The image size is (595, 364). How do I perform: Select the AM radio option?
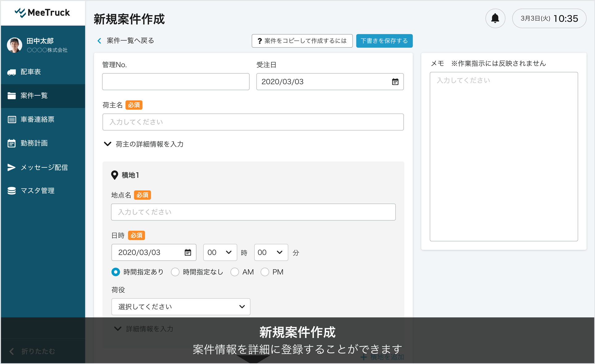click(235, 272)
